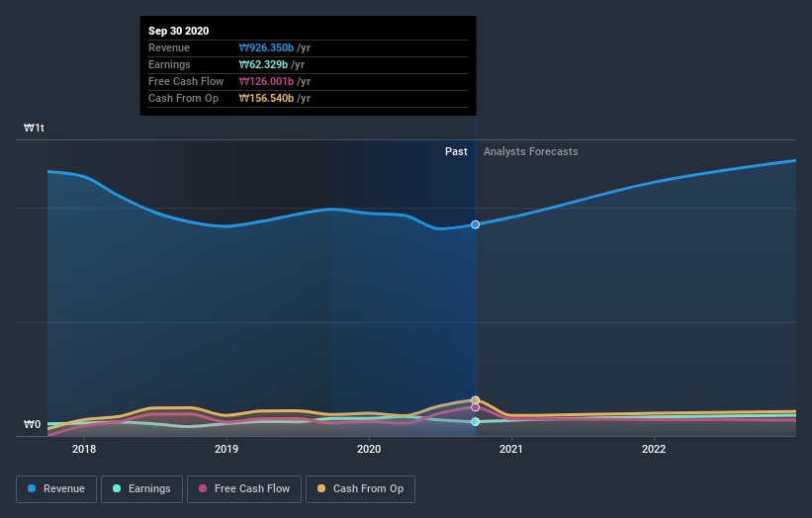Toggle the Revenue legend series
This screenshot has height=518, width=812.
(x=56, y=489)
